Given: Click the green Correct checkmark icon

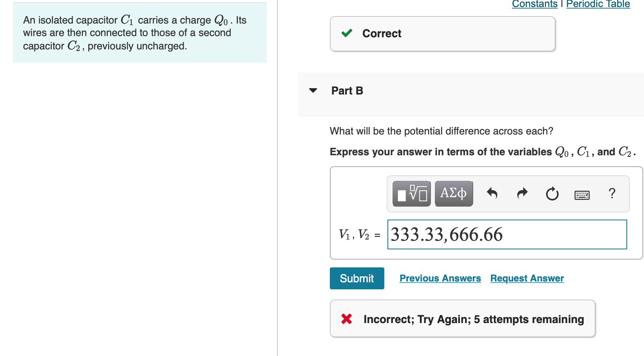Looking at the screenshot, I should coord(346,34).
